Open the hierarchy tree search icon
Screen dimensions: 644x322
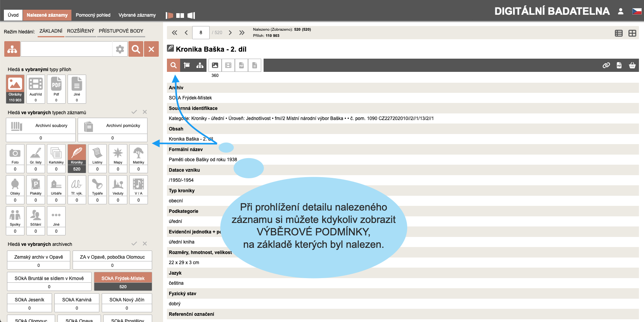(x=12, y=49)
